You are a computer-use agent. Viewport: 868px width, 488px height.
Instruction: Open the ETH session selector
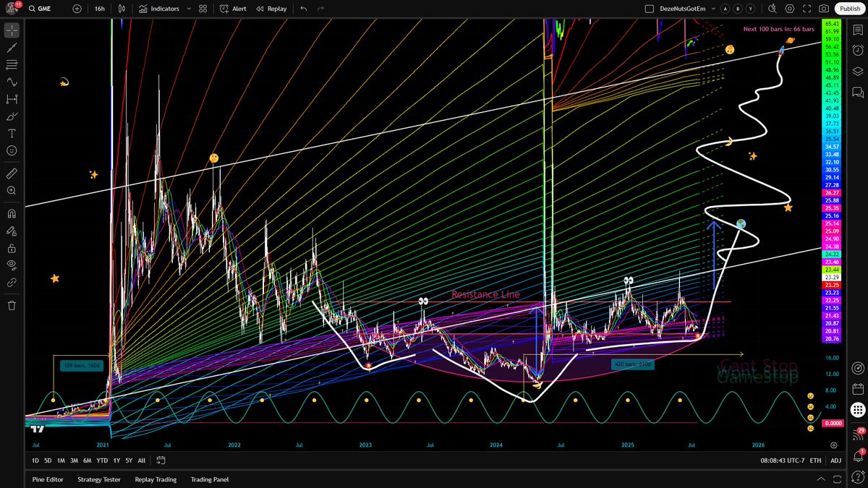click(815, 461)
